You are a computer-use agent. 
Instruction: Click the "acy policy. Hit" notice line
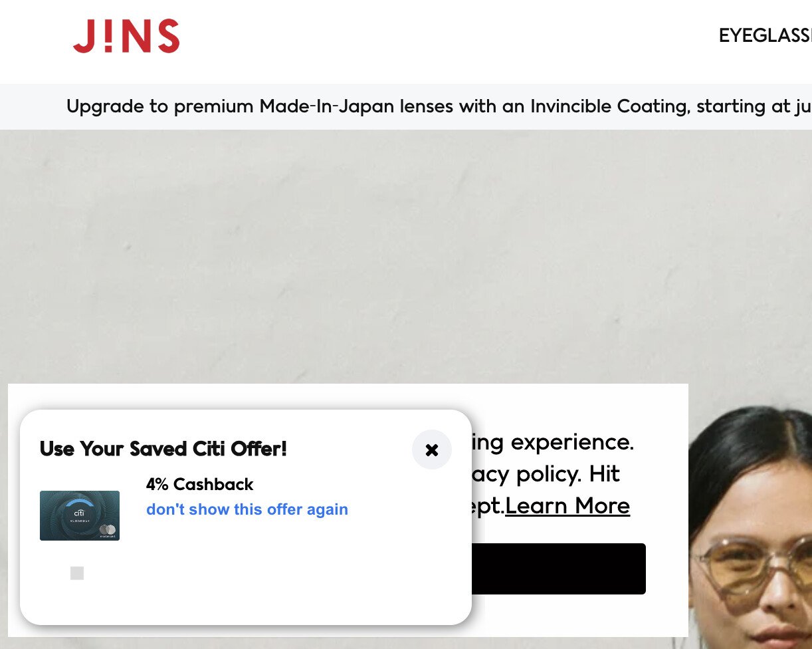point(546,474)
